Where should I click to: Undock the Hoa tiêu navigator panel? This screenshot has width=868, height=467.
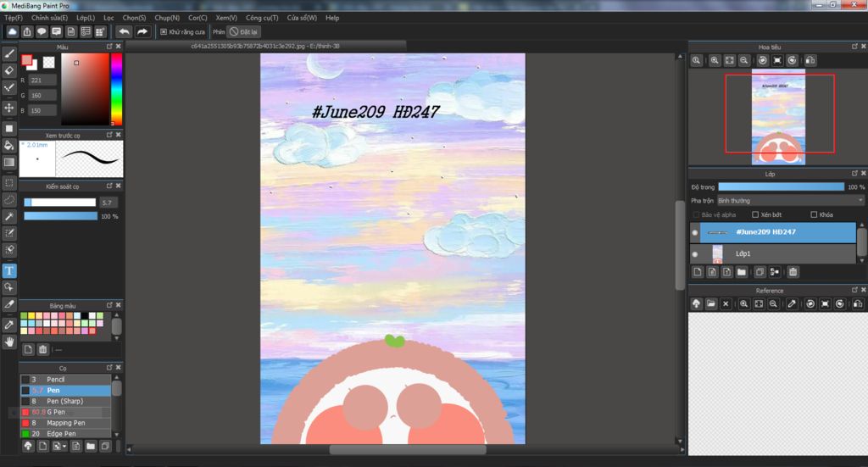854,47
